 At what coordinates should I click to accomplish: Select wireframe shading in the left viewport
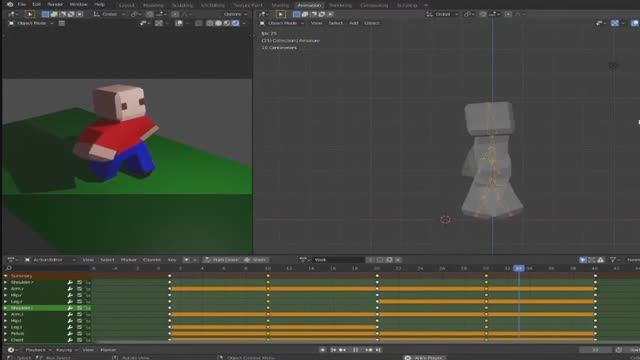(210, 23)
